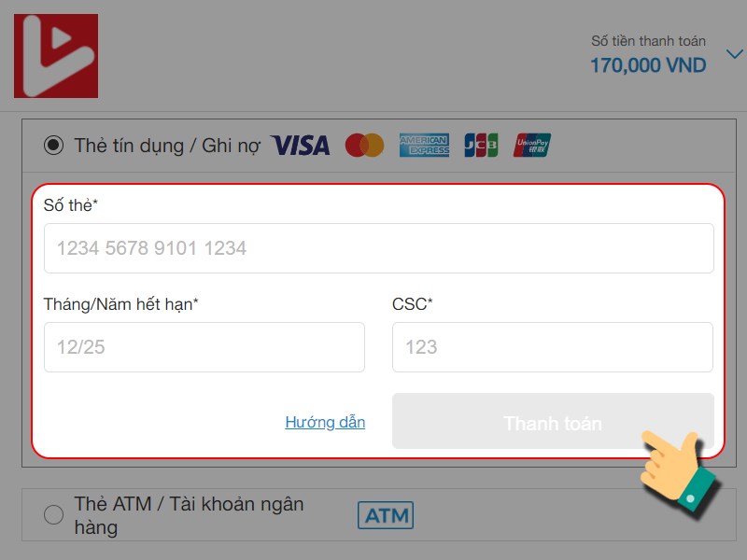Select Thẻ ATM / Tài khoản ngân hàng radio
The width and height of the screenshot is (747, 560).
click(x=53, y=515)
